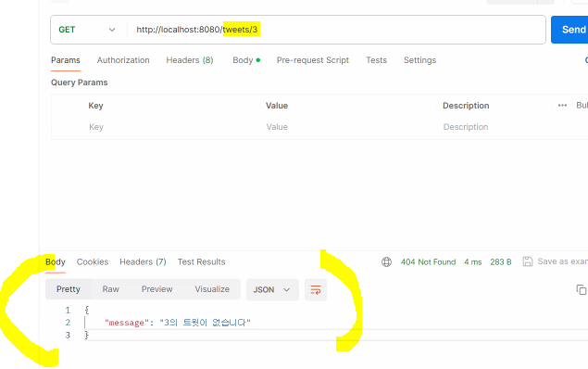Open the Tests tab
This screenshot has height=369, width=588.
point(376,60)
